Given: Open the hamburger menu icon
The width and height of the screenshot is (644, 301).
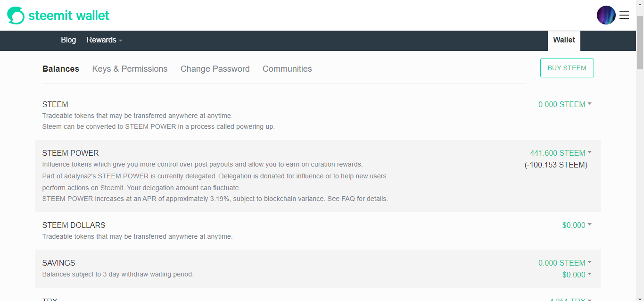Looking at the screenshot, I should (x=624, y=15).
